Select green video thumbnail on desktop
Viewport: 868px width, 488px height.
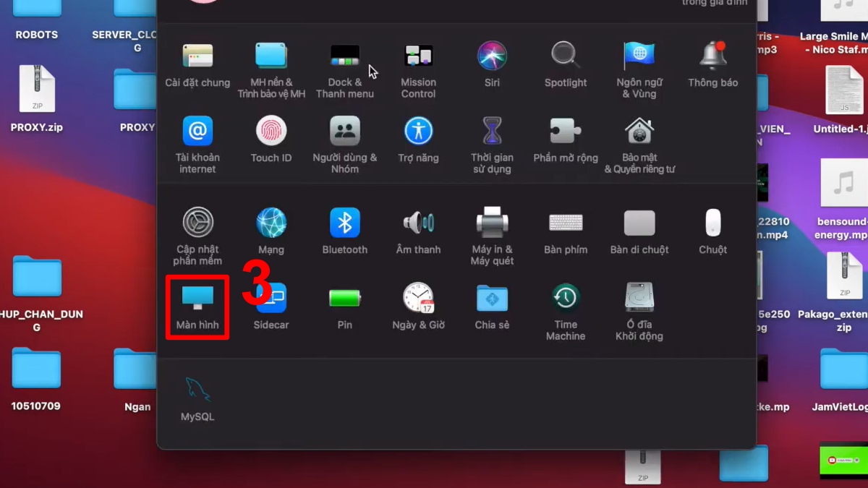point(843,461)
